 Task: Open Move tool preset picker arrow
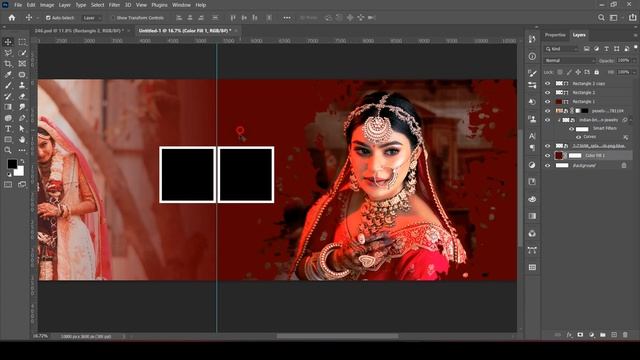37,18
